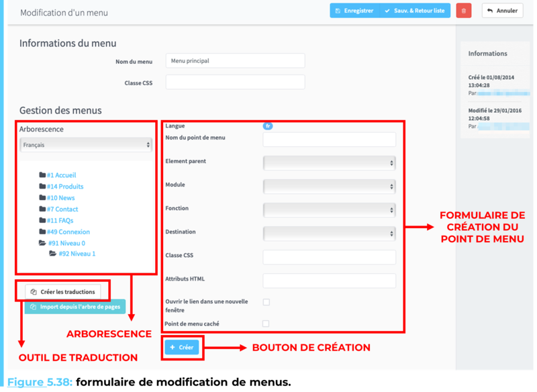Click the red trash delete icon
Image resolution: width=537 pixels, height=392 pixels.
click(463, 11)
